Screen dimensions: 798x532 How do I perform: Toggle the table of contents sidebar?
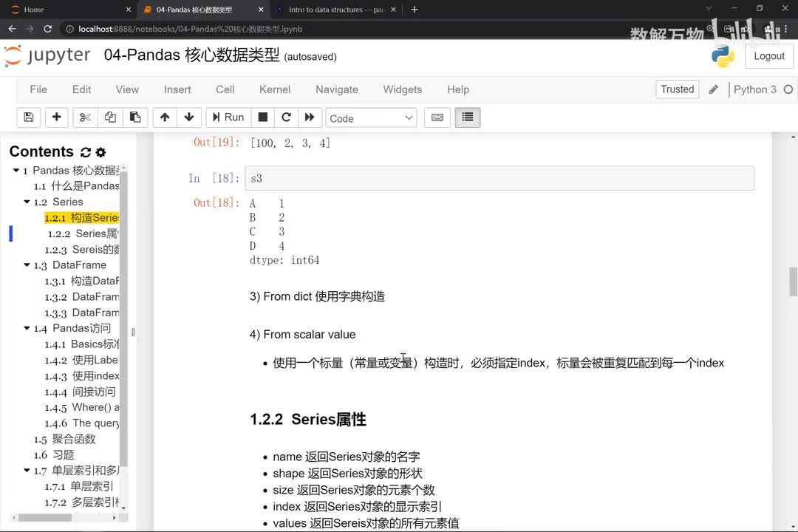tap(467, 117)
